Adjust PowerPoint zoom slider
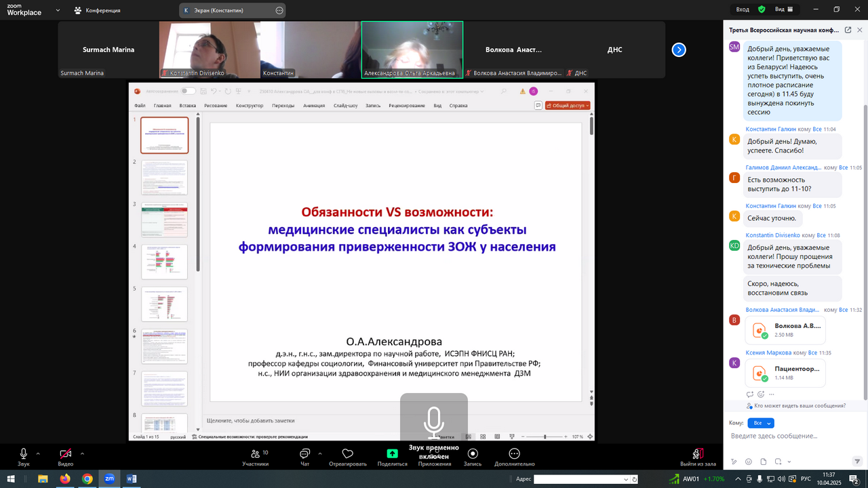868x488 pixels. pyautogui.click(x=545, y=436)
